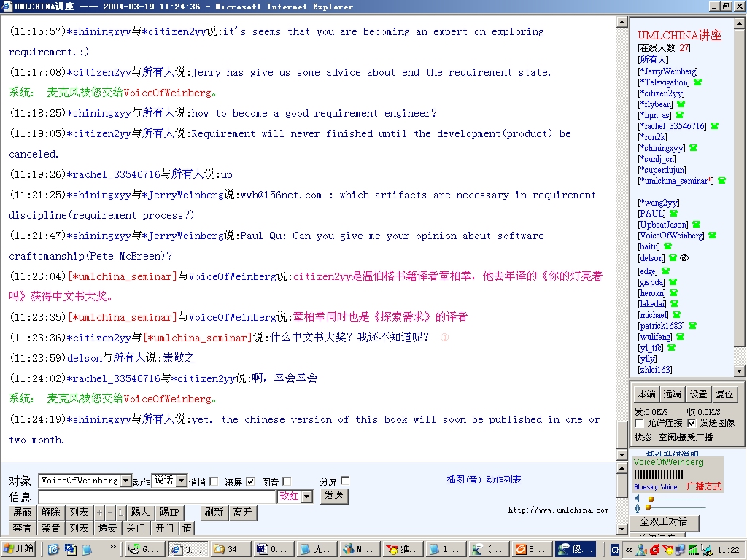Screen dimensions: 747x560
Task: Uncheck the 滚屏 auto-scroll checkbox
Action: point(250,482)
